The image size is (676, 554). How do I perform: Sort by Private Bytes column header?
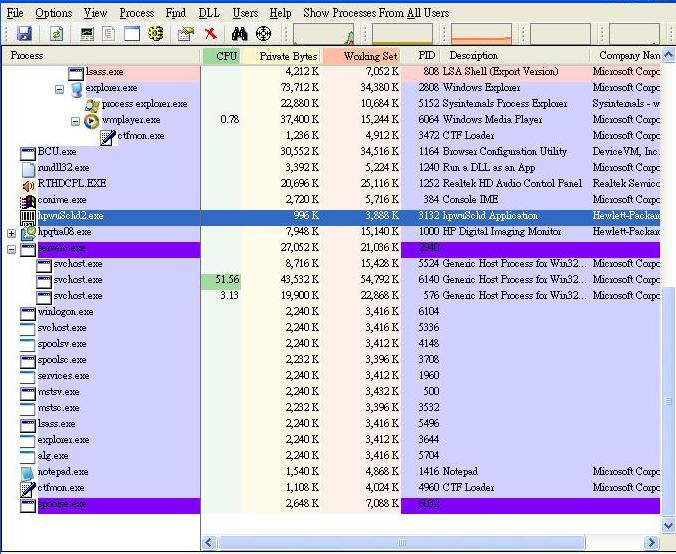coord(282,56)
